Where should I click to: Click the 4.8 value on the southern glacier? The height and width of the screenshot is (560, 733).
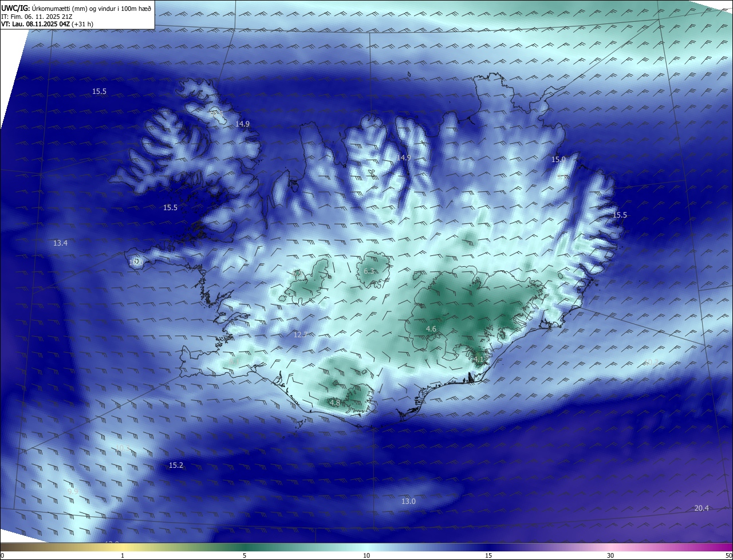point(335,403)
